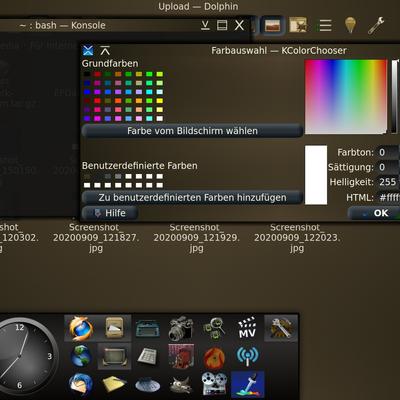Open the magnifying glass search icon in dock

point(214,328)
